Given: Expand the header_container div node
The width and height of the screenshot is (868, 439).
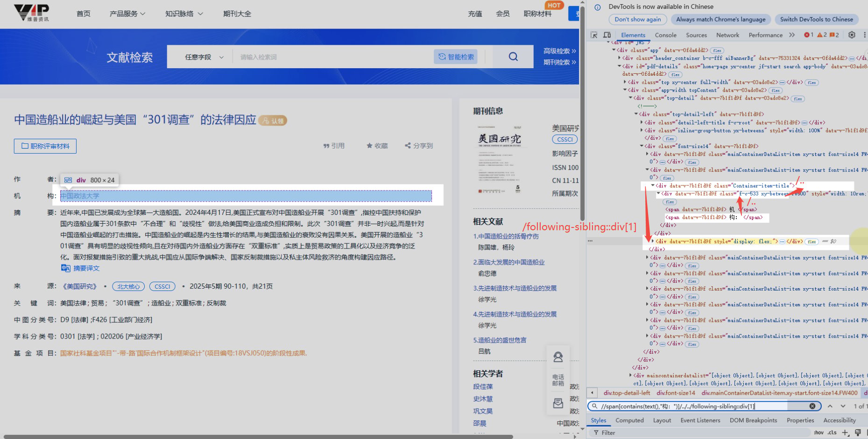Looking at the screenshot, I should (x=619, y=58).
